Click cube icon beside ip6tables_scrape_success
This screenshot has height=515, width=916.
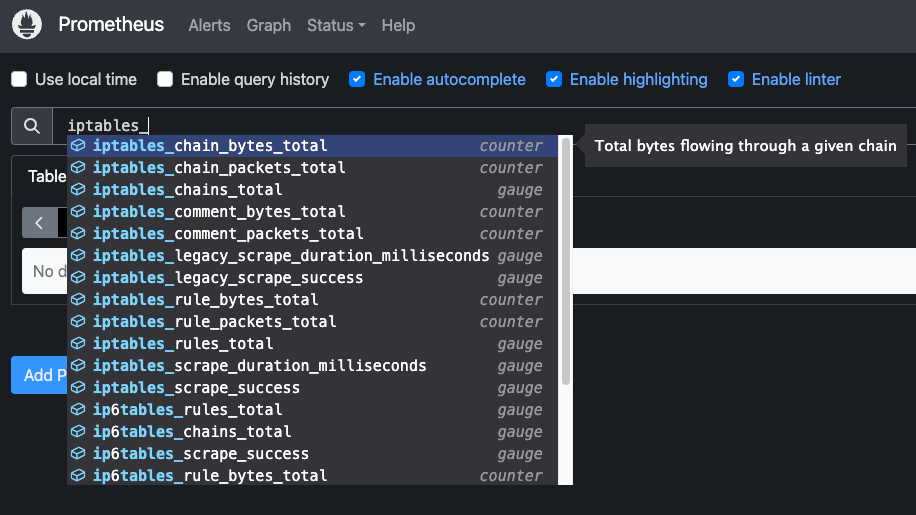coord(78,454)
